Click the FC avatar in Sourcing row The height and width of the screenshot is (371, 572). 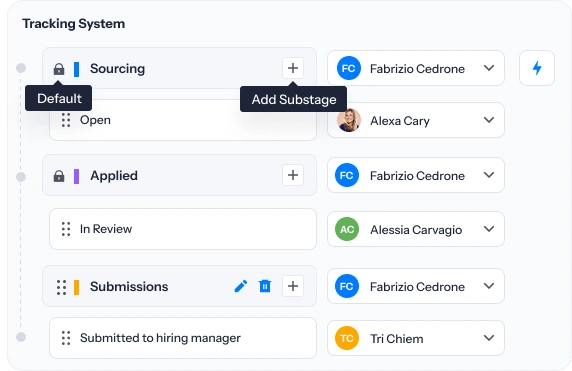349,68
